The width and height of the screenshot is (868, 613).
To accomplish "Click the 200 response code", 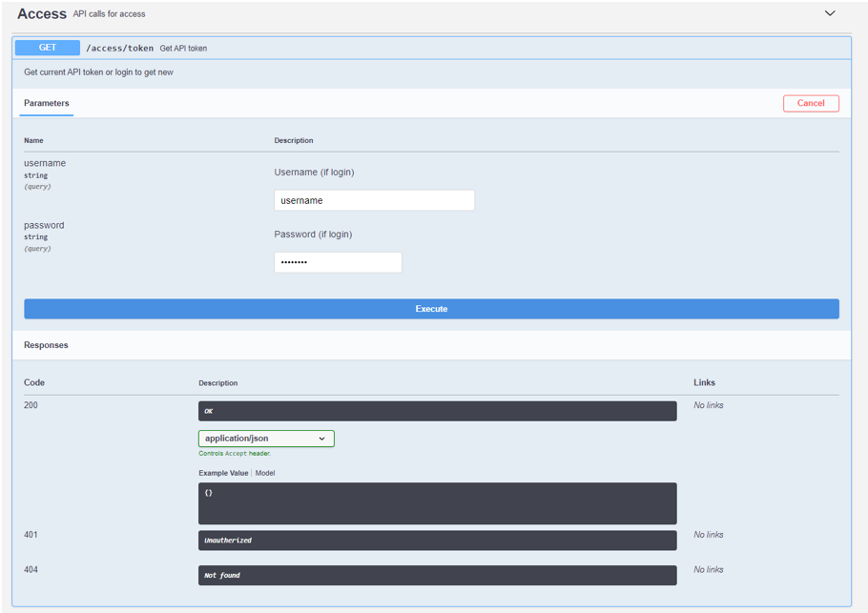I will point(31,405).
